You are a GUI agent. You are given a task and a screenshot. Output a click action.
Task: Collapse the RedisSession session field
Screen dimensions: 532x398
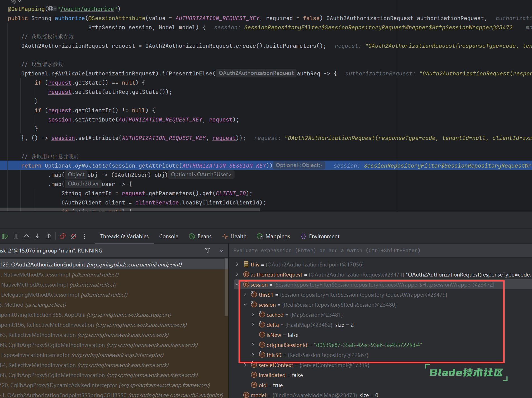pyautogui.click(x=245, y=304)
